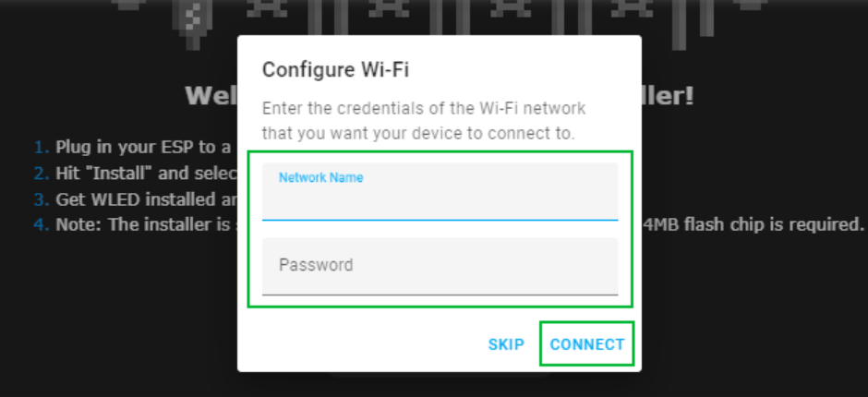868x397 pixels.
Task: Click the "Note: The installer is" line
Action: (145, 224)
